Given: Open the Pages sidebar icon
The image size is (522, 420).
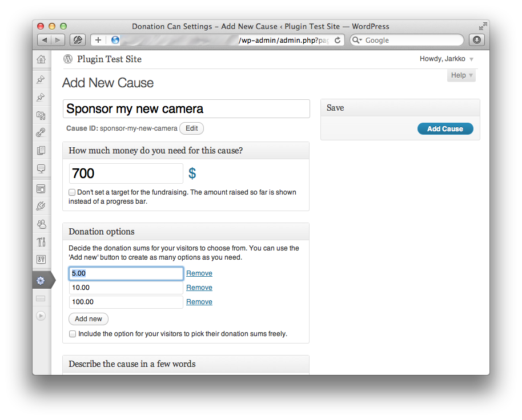Looking at the screenshot, I should (x=41, y=150).
